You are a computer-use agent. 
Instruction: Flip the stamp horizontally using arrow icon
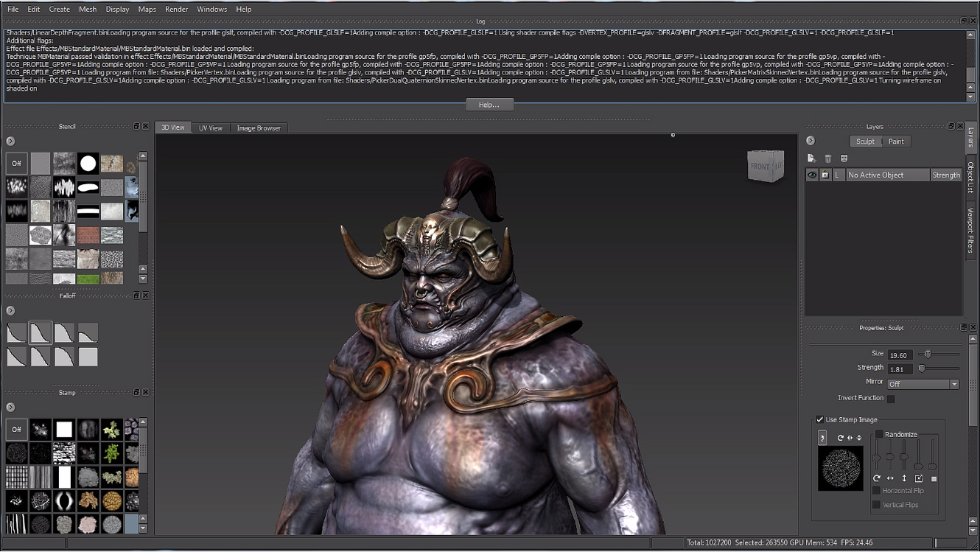click(850, 438)
